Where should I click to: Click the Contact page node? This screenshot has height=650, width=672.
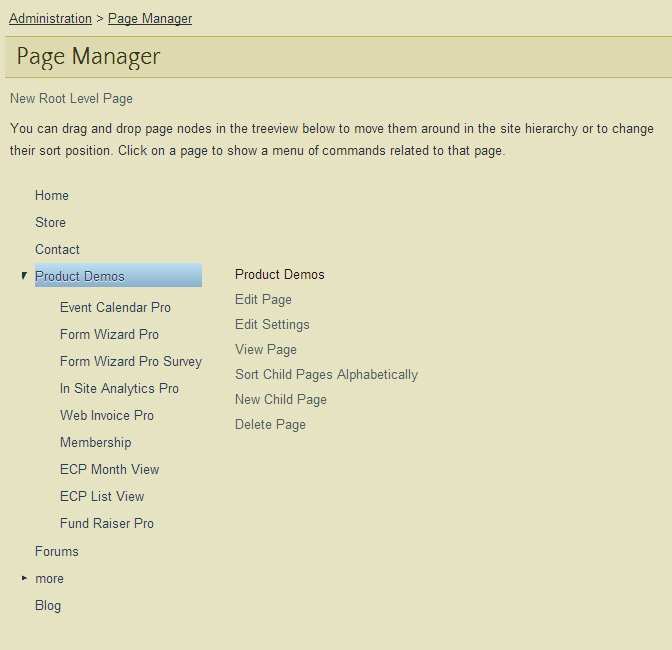[x=57, y=250]
